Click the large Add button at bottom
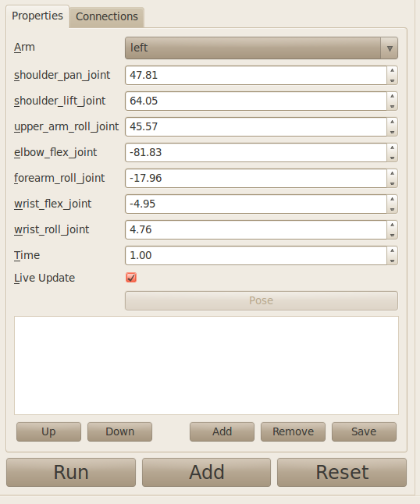Screen dimensions: 420x504 pyautogui.click(x=206, y=472)
